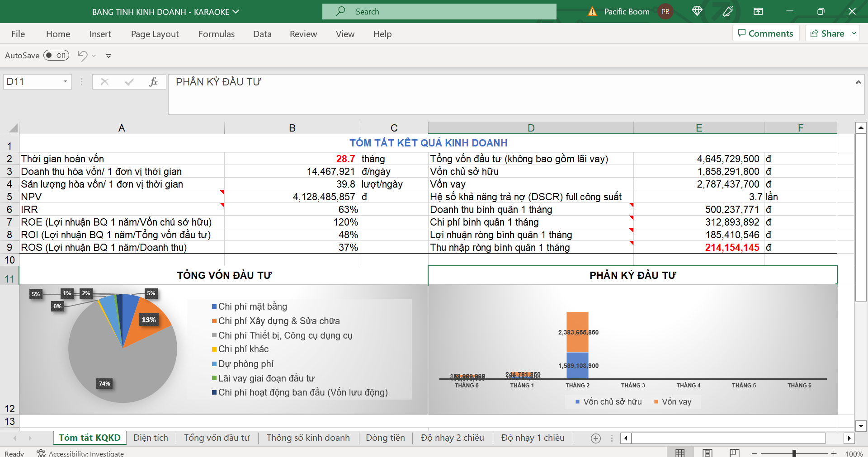
Task: Switch to Page Layout view icon
Action: 708,453
